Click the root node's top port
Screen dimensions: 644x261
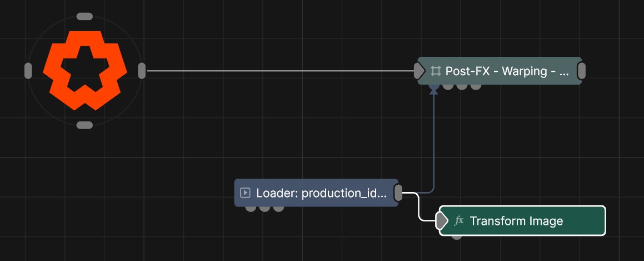pyautogui.click(x=84, y=16)
